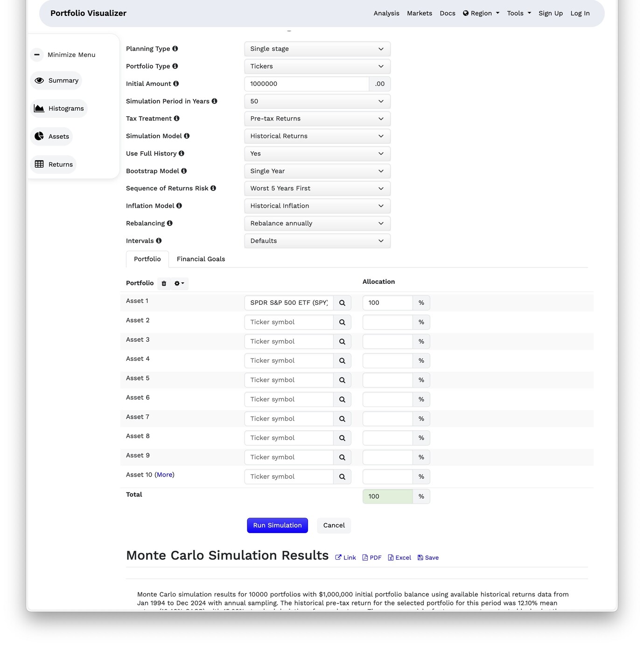
Task: Click the Sequence of Returns Risk info icon
Action: click(x=213, y=188)
